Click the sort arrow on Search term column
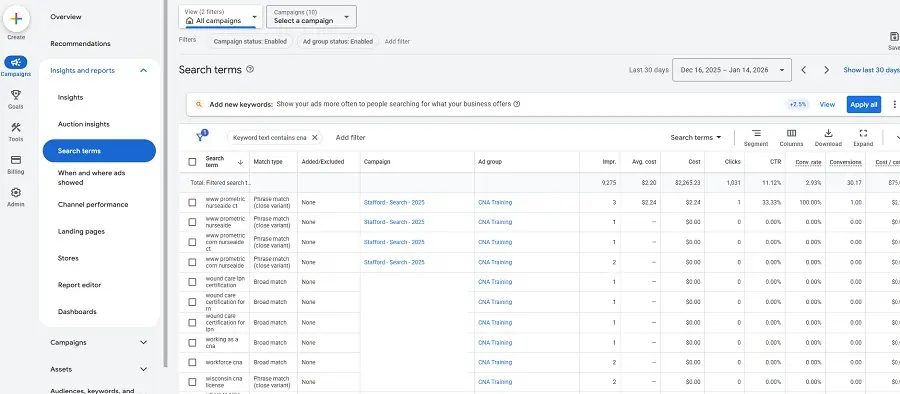Screen dimensions: 900x394 point(240,163)
